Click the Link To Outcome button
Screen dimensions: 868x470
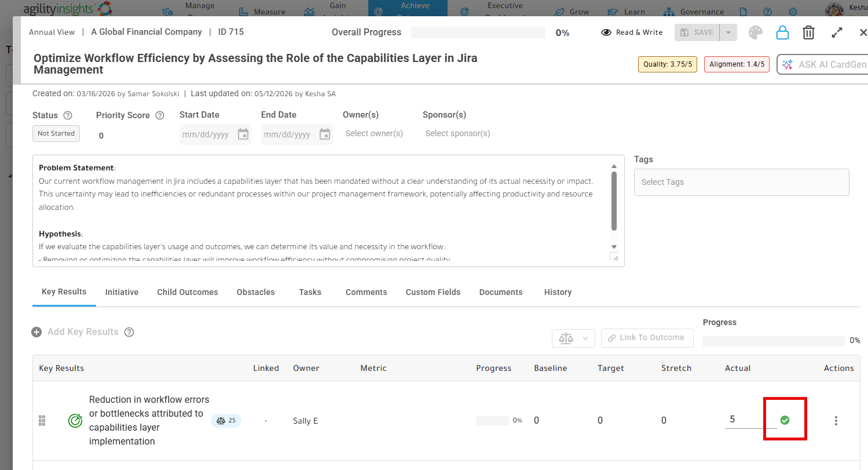tap(647, 338)
